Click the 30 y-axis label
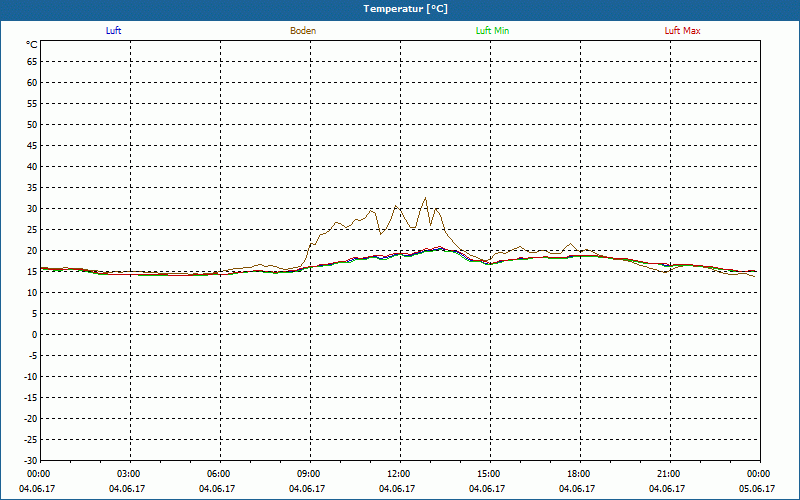 tap(32, 209)
